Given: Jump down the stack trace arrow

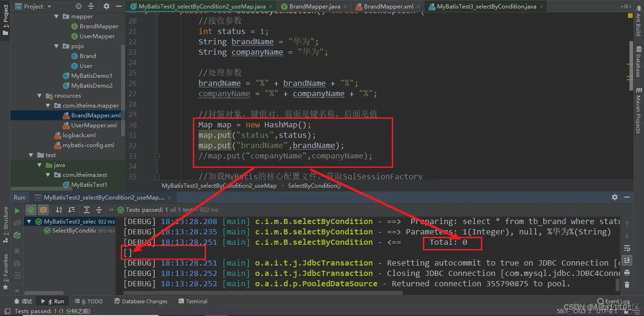Looking at the screenshot, I should 627,235.
